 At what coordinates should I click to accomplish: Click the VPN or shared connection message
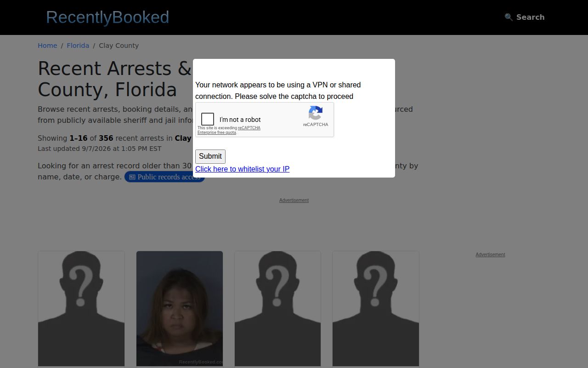(278, 91)
